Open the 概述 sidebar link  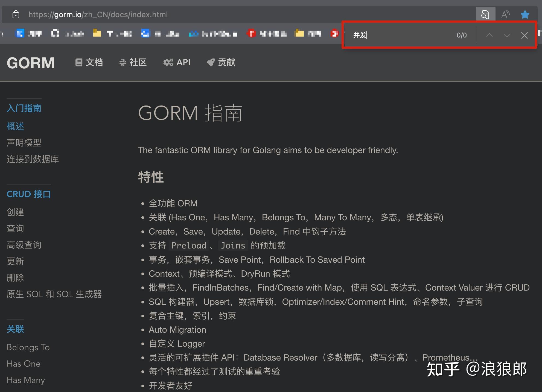15,126
